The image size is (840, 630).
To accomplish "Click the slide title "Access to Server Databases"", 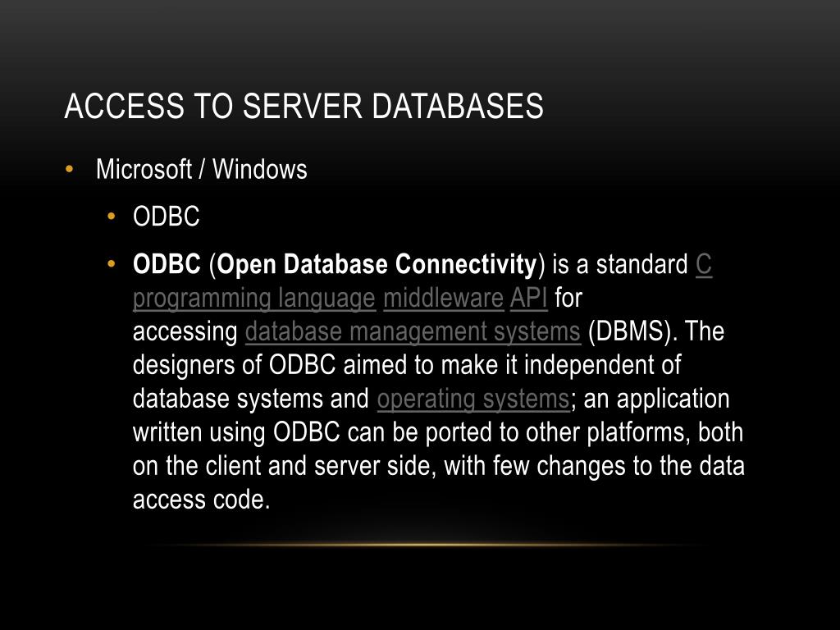I will [x=304, y=106].
